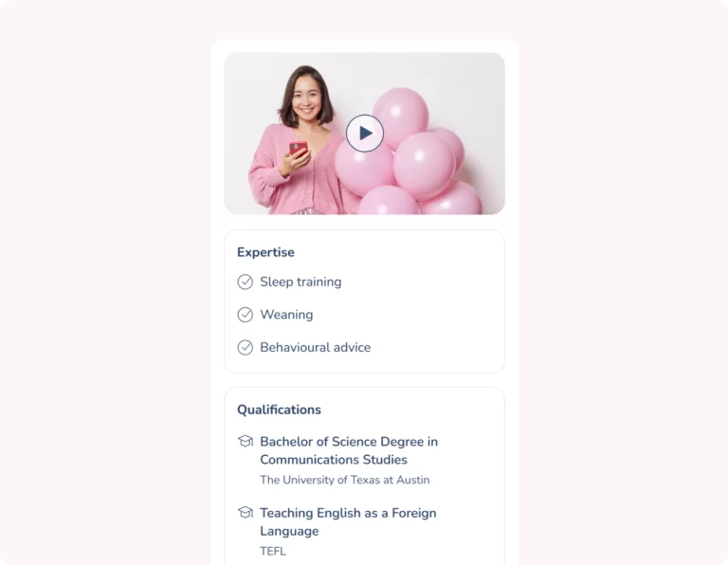Open Bachelor of Science Degree qualification
The height and width of the screenshot is (565, 728).
click(x=349, y=450)
